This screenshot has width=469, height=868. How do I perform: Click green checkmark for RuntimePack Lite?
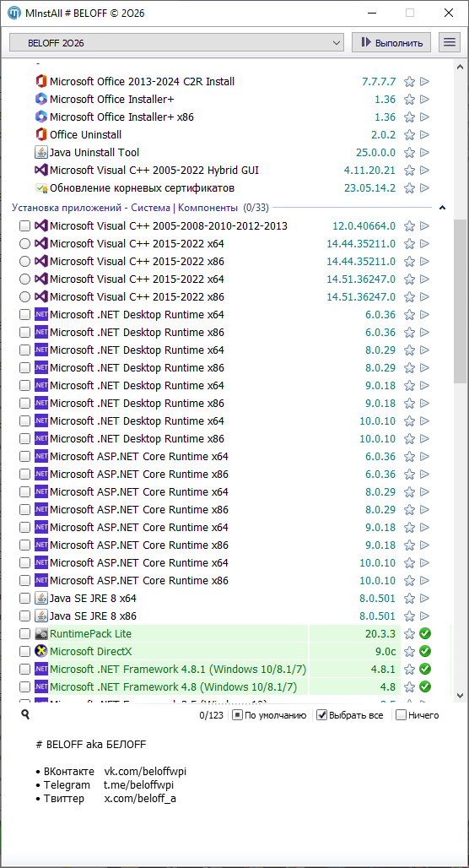click(x=425, y=634)
